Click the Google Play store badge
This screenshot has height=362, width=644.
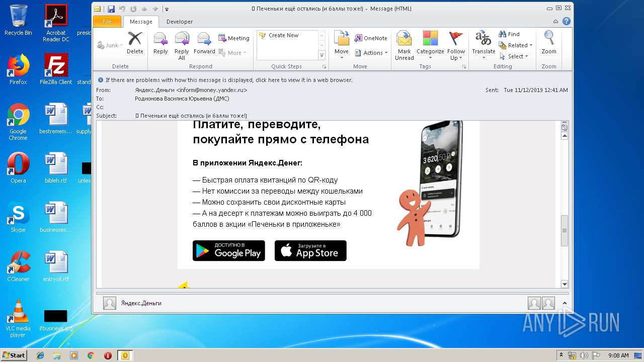(x=229, y=250)
